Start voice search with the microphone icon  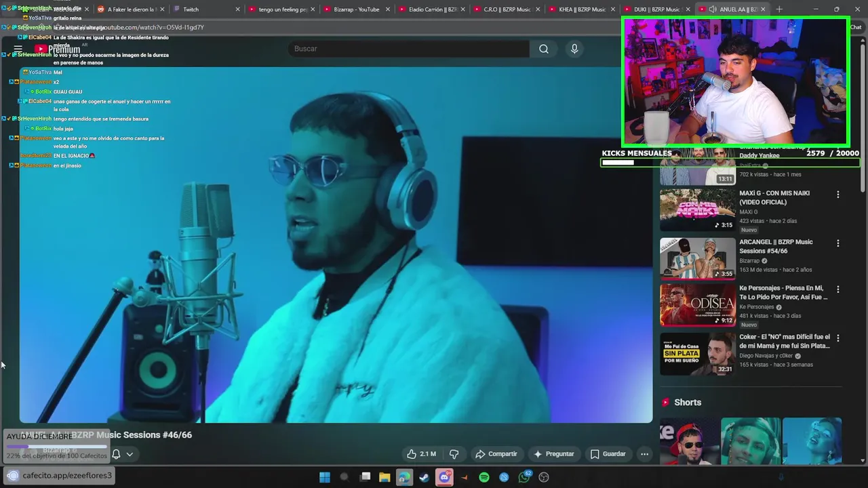[x=574, y=49]
